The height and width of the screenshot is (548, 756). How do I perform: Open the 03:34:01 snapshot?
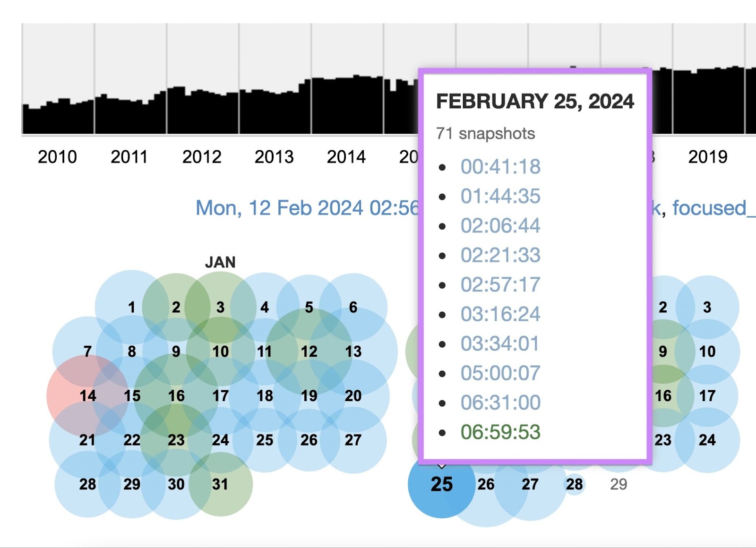point(500,343)
